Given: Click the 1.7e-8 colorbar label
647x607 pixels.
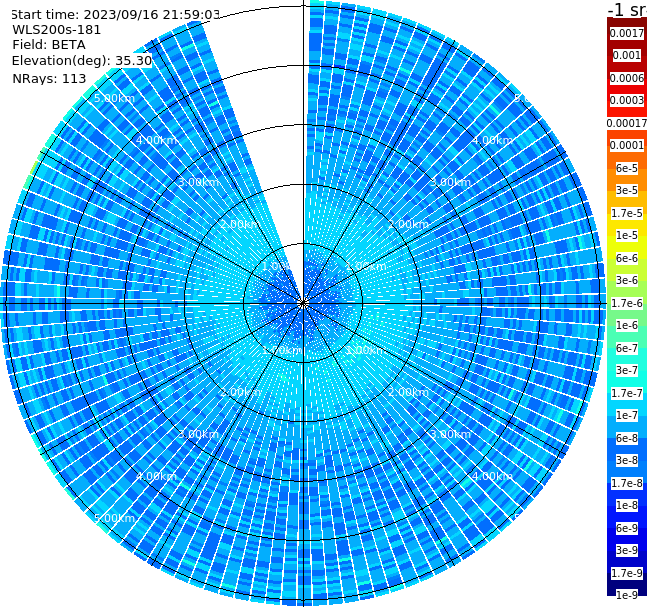Looking at the screenshot, I should pyautogui.click(x=627, y=483).
